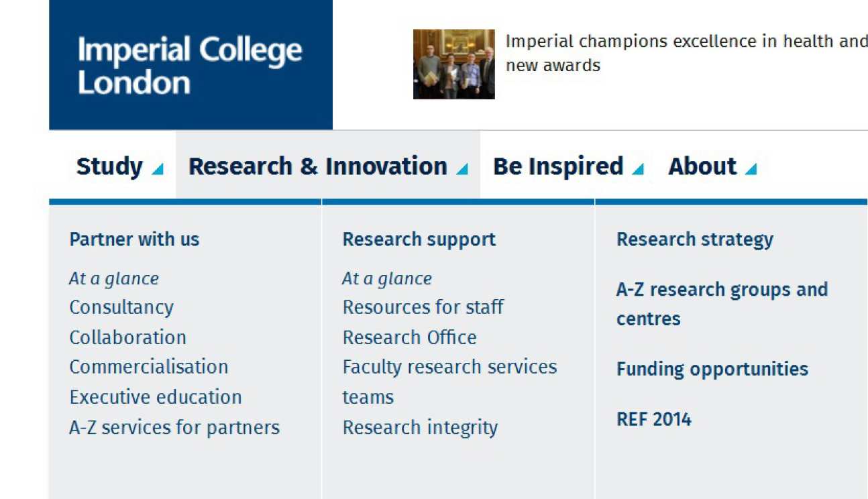Go to Consultancy page

point(121,307)
